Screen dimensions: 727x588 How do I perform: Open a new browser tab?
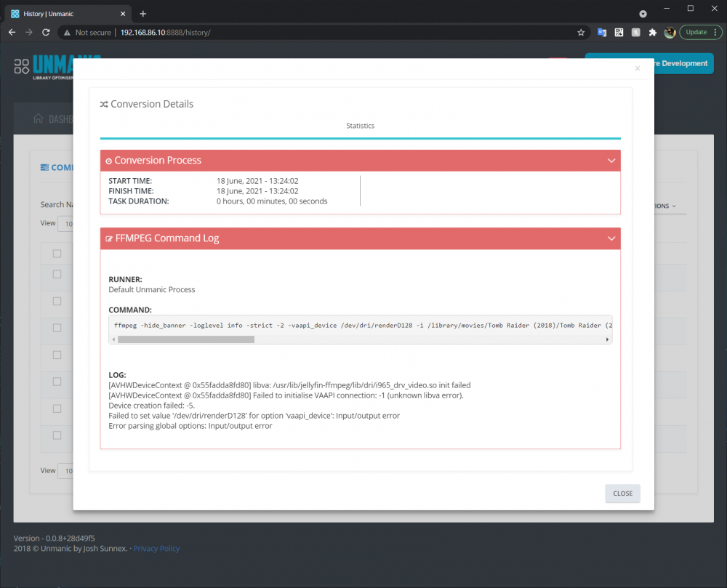pos(142,14)
